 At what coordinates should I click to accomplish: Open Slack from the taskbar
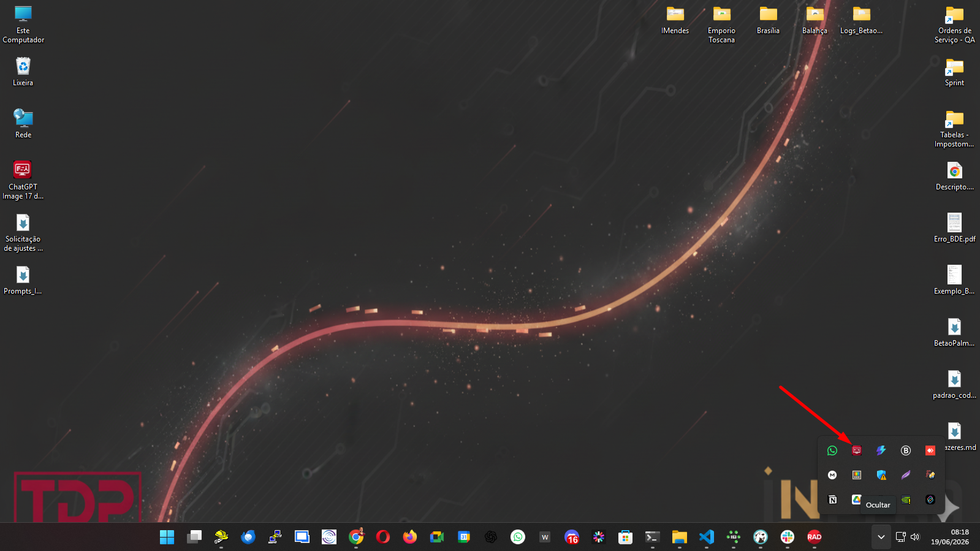click(x=788, y=537)
